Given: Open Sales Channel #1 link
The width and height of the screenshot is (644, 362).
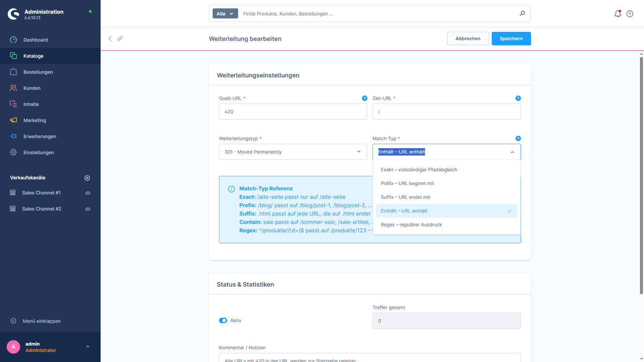Looking at the screenshot, I should coord(41,193).
